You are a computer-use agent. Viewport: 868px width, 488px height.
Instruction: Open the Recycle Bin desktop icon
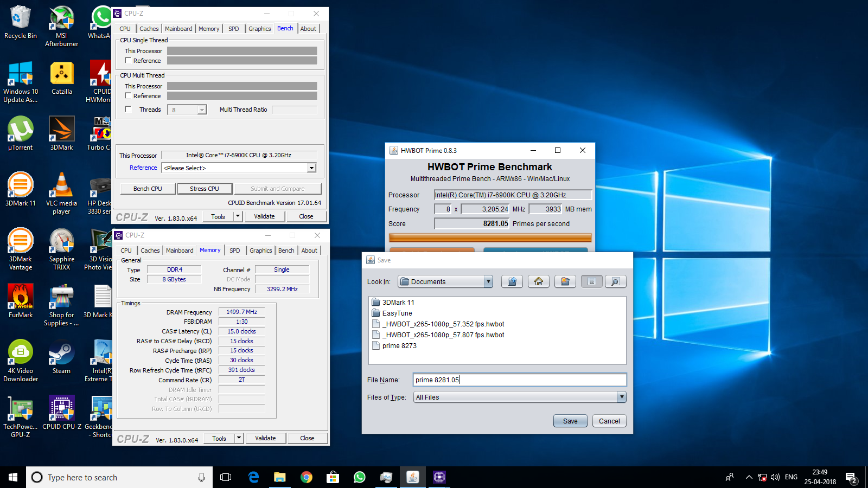pos(21,22)
